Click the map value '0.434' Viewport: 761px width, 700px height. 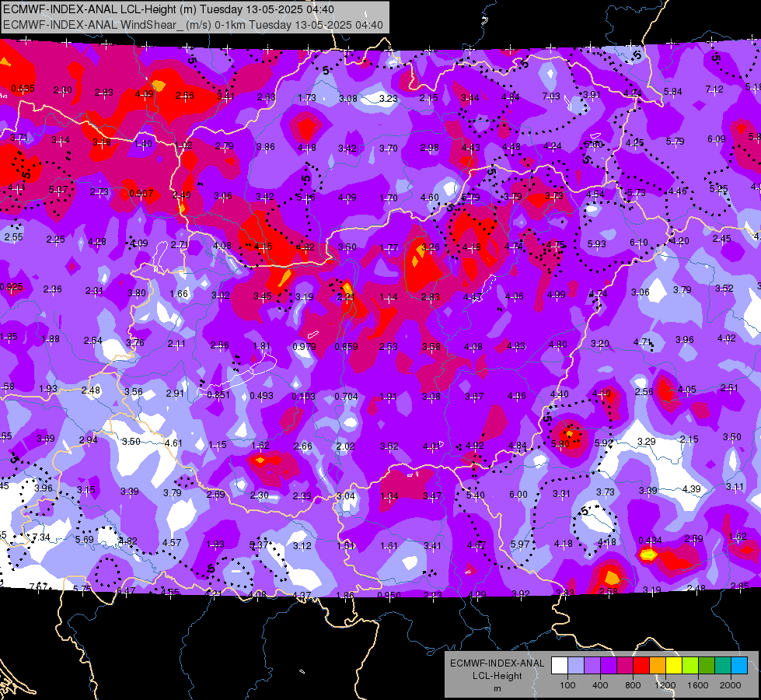pos(651,541)
